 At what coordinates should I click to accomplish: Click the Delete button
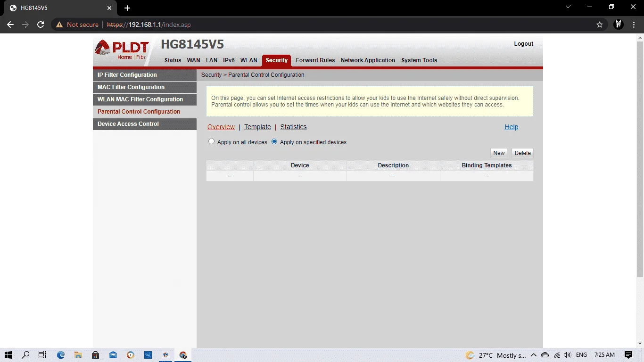click(x=522, y=153)
